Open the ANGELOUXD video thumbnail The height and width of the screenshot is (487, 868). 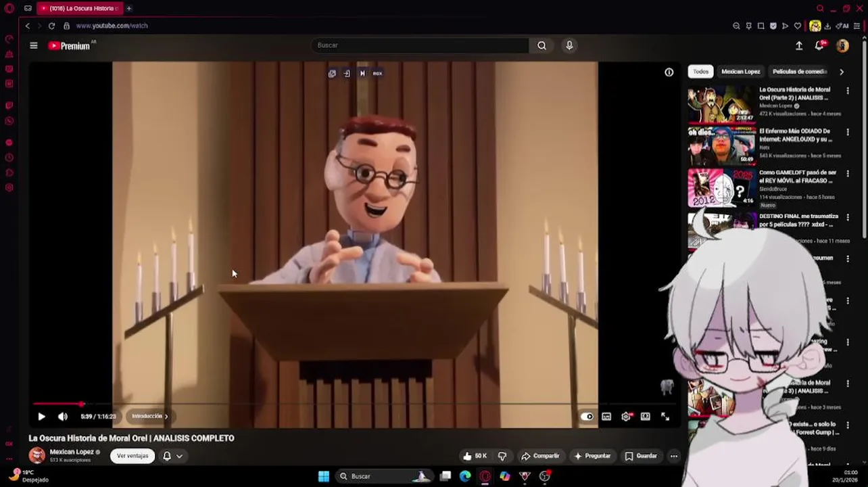click(721, 145)
